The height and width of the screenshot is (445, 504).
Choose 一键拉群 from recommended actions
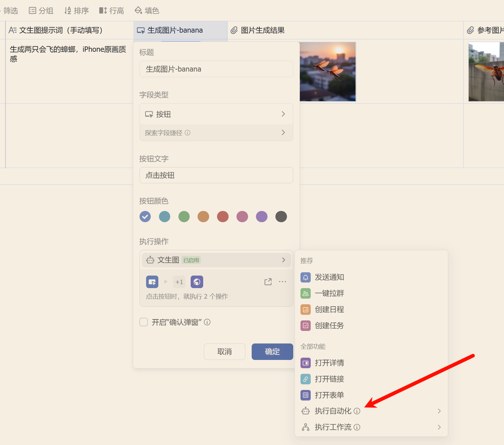click(329, 293)
